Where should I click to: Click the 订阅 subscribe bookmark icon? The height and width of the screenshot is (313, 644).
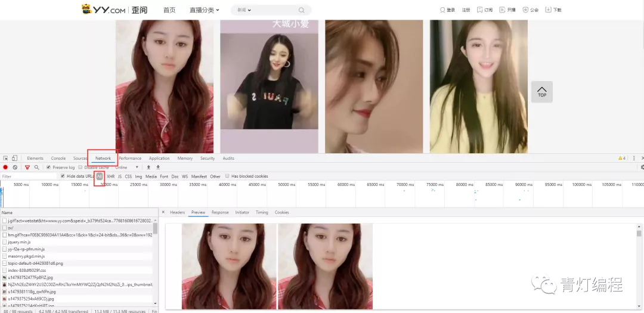click(479, 10)
